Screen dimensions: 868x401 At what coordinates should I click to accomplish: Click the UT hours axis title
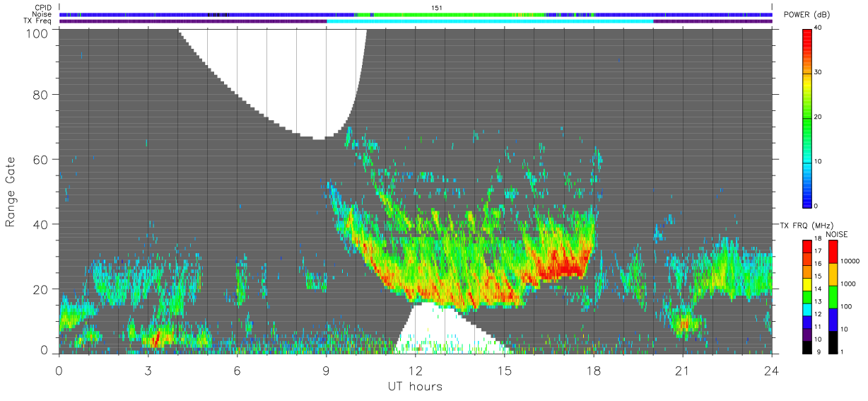(x=415, y=387)
